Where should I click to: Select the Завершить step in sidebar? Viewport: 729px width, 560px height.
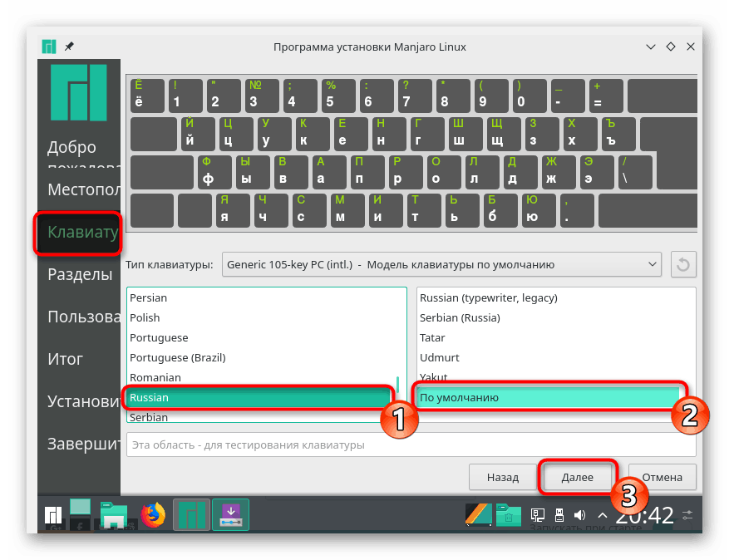[x=79, y=444]
